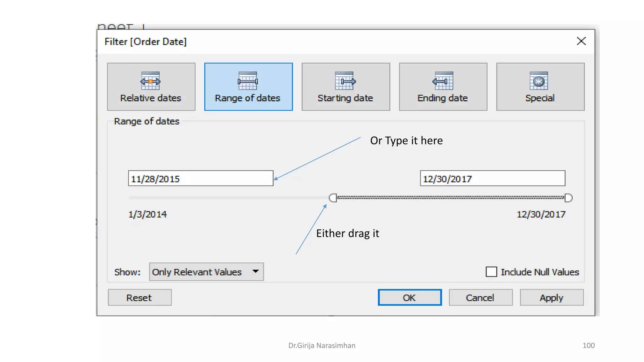Click the Ending date calendar icon
Viewport: 644px width, 362px height.
click(x=443, y=81)
